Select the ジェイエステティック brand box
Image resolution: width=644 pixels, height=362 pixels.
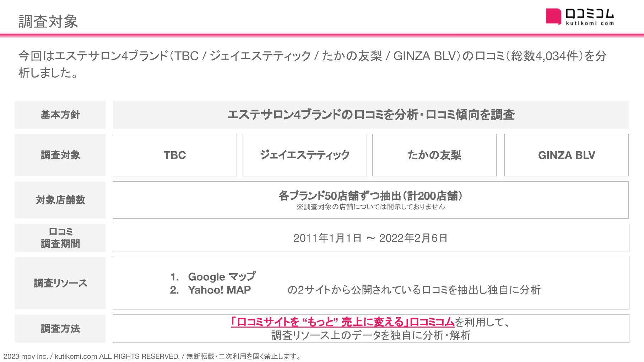(x=305, y=155)
